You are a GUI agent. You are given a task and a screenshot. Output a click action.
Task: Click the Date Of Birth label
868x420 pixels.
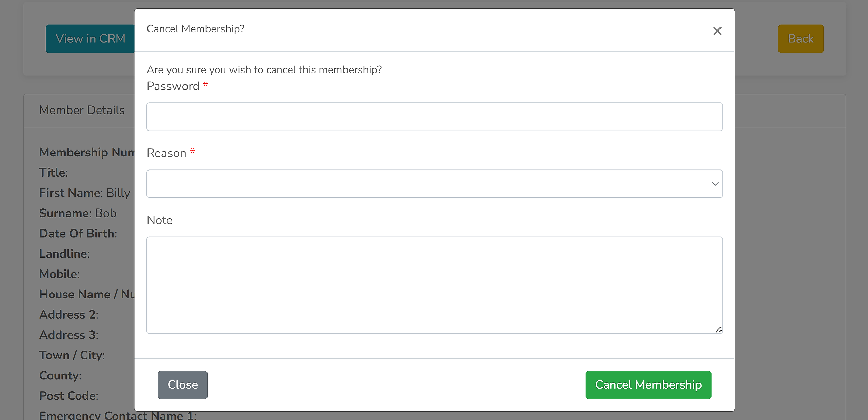pos(78,234)
